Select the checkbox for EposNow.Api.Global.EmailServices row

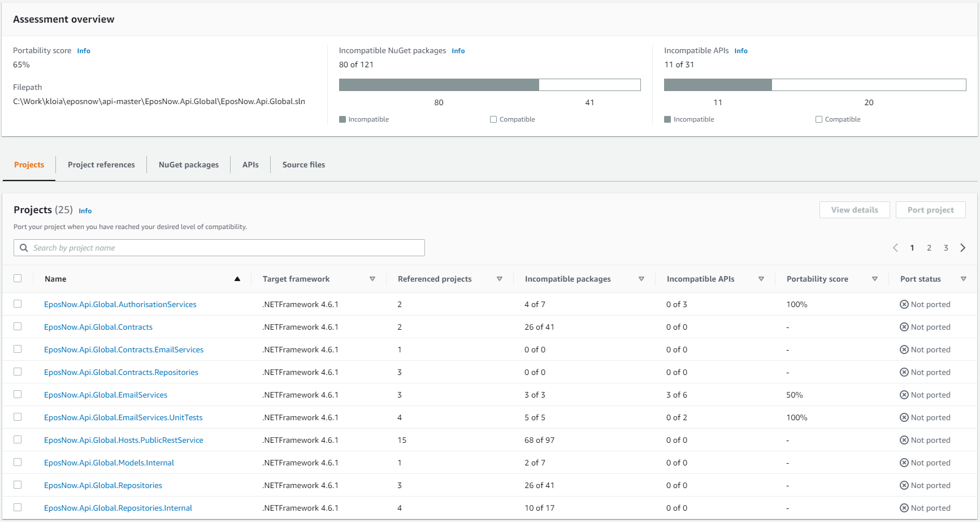pos(18,394)
